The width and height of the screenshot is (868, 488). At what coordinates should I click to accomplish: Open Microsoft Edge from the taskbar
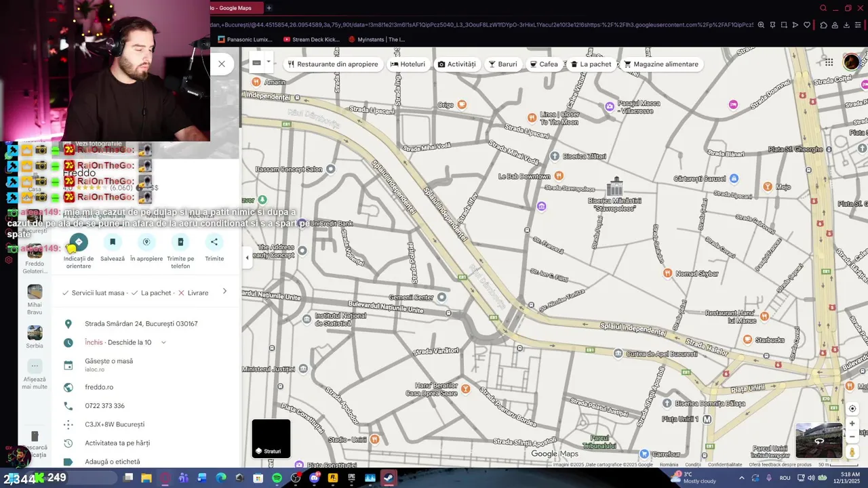coord(220,478)
